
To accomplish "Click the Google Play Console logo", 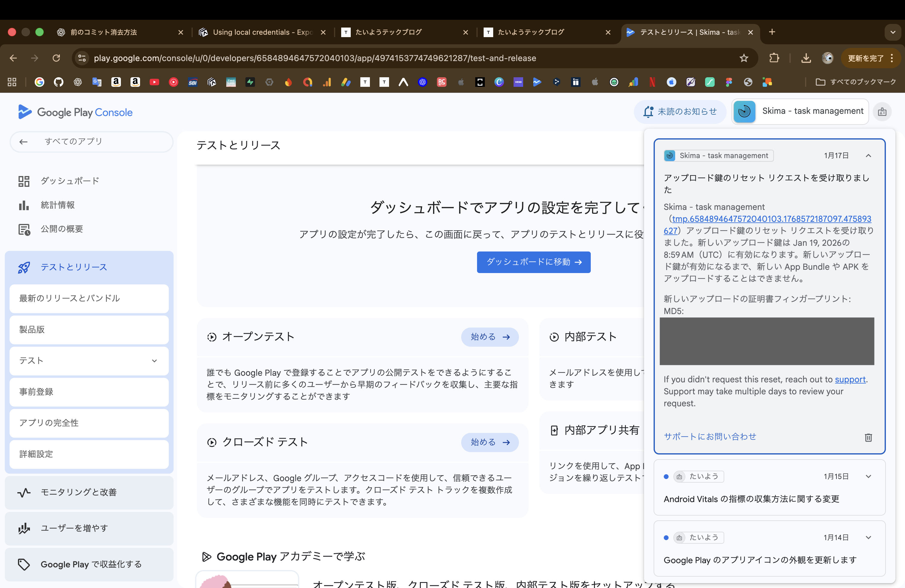I will 75,111.
